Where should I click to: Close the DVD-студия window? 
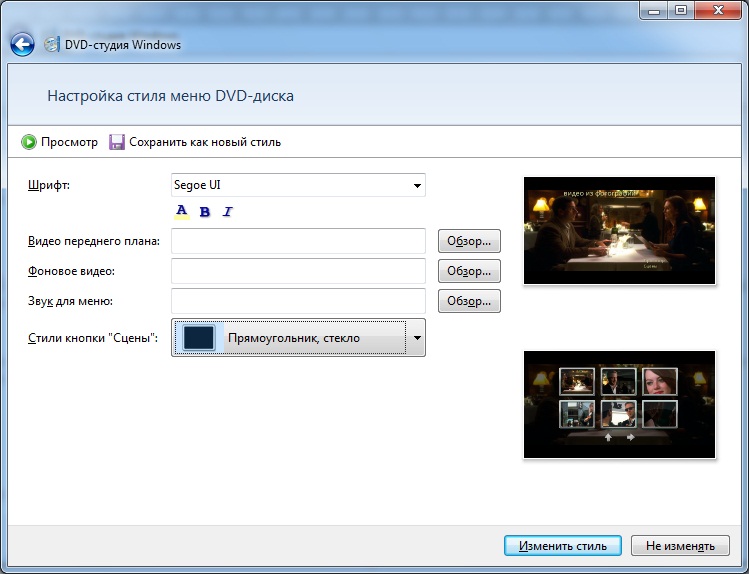718,11
